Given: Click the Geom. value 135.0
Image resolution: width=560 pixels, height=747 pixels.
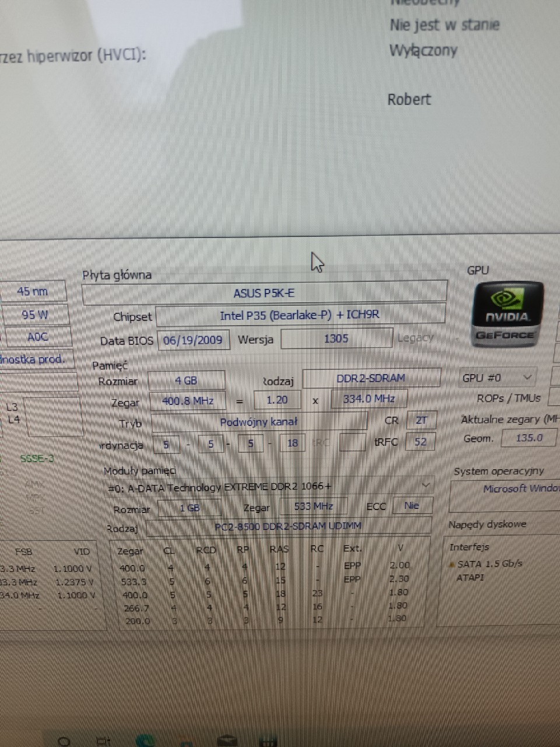Looking at the screenshot, I should coord(529,438).
